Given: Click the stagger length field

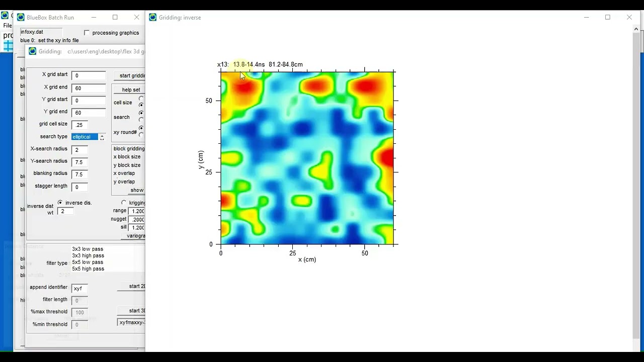Looking at the screenshot, I should [x=80, y=187].
